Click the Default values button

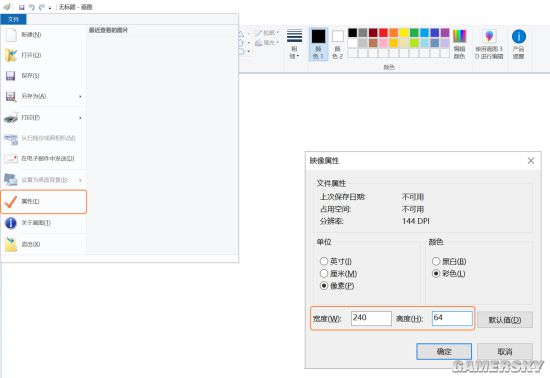505,319
